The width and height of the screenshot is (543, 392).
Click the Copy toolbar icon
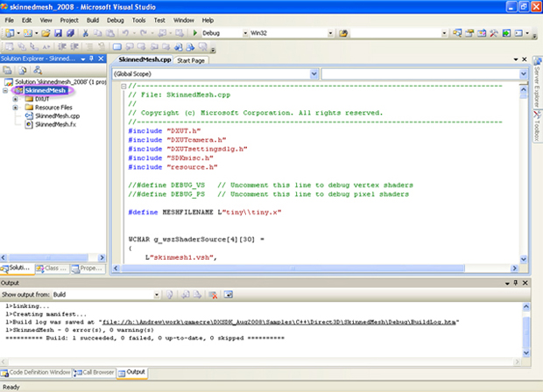pos(98,33)
